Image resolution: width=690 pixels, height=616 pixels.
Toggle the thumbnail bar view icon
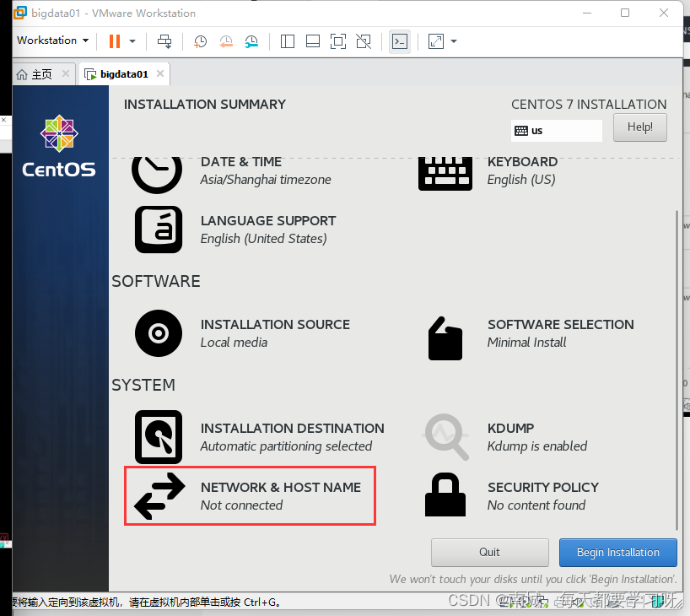(313, 41)
